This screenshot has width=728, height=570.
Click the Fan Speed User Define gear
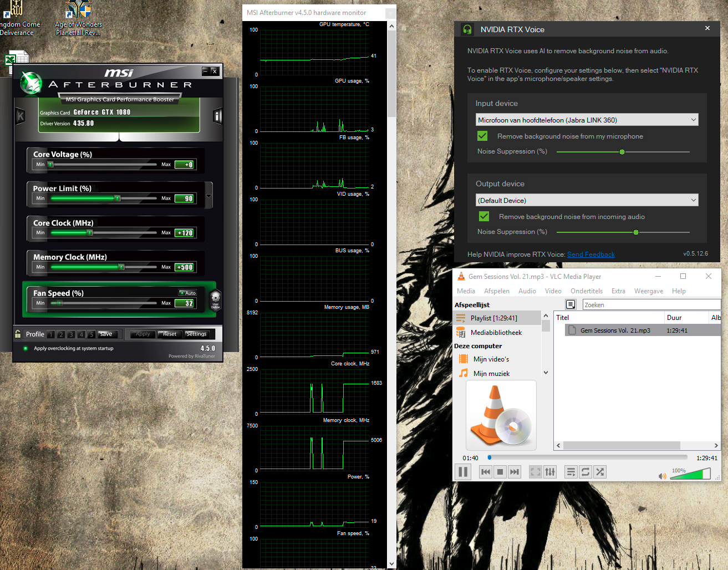[x=215, y=299]
